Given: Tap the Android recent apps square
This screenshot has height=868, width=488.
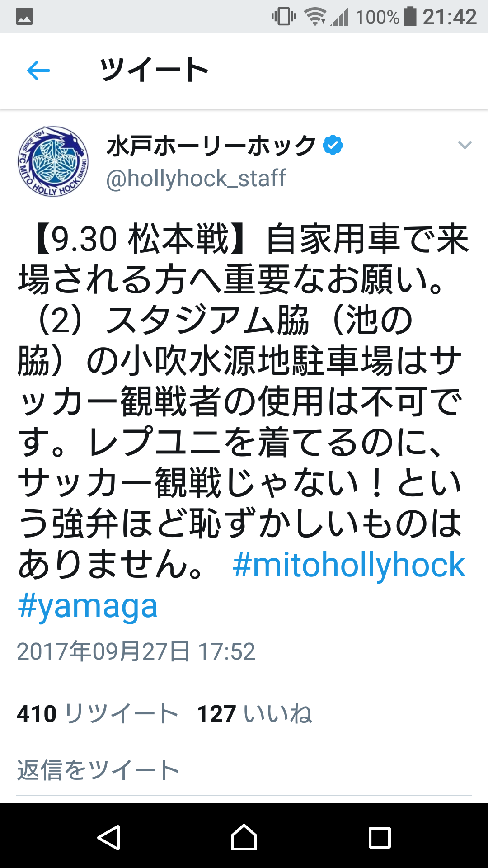Looking at the screenshot, I should [380, 838].
